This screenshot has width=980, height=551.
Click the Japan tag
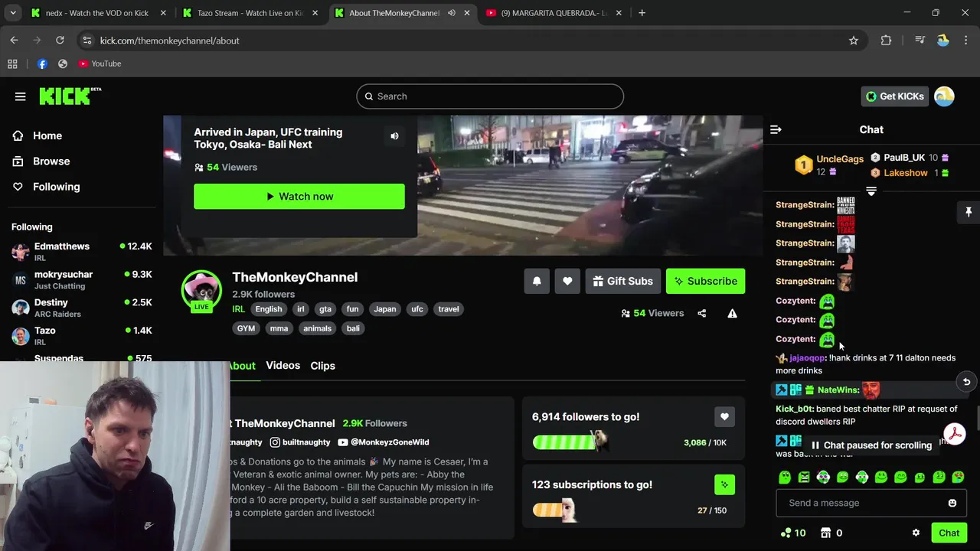384,309
